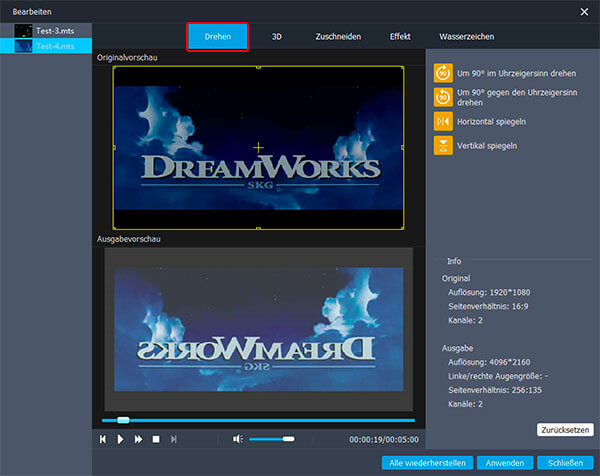
Task: Click the Test-4.mts thumbnail
Action: coord(23,46)
